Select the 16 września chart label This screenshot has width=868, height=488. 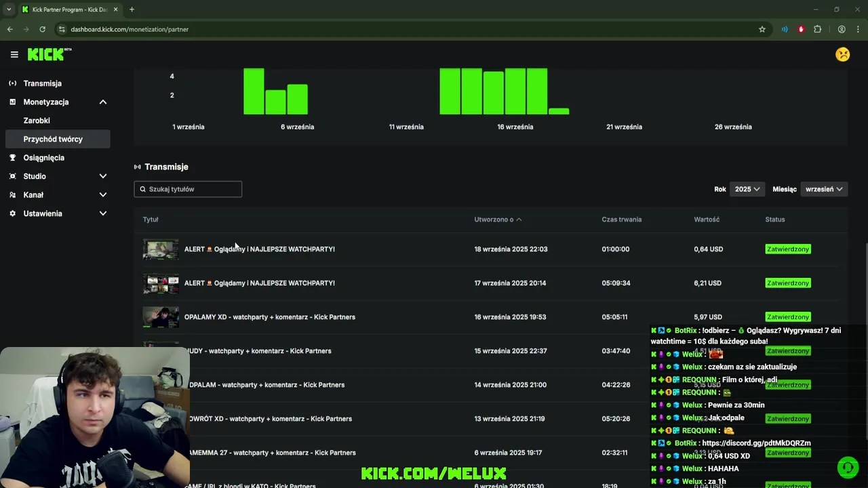pos(515,127)
